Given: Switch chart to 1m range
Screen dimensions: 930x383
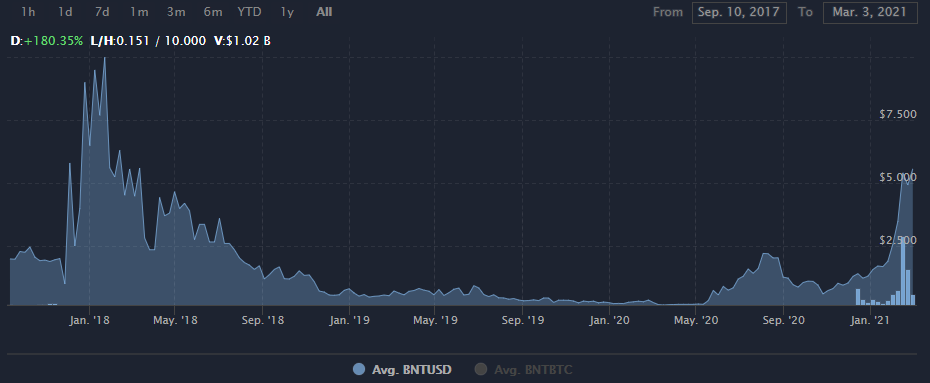Looking at the screenshot, I should 139,12.
